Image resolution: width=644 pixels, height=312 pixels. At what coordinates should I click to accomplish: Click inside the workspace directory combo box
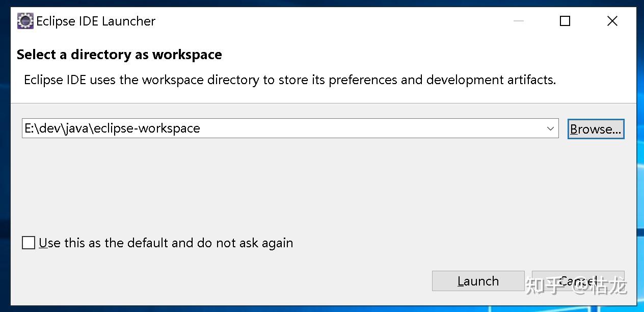[x=357, y=128]
